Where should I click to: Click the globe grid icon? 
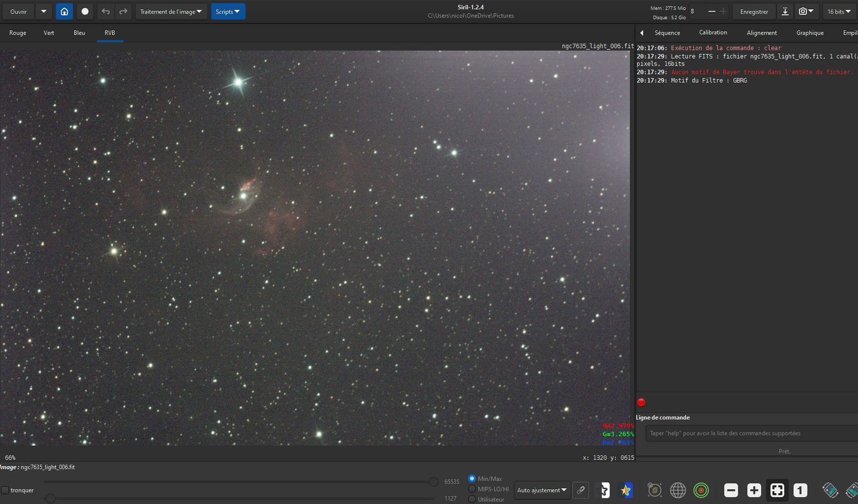coord(678,490)
